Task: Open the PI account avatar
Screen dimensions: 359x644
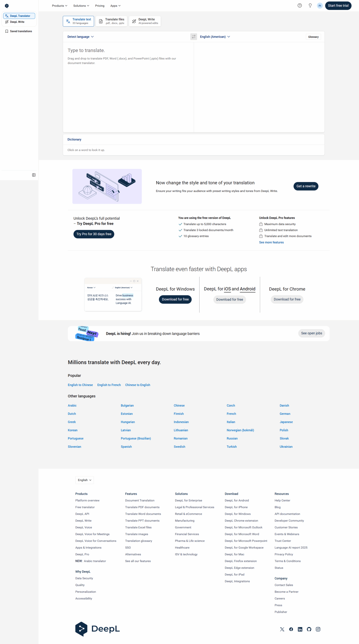Action: (320, 6)
